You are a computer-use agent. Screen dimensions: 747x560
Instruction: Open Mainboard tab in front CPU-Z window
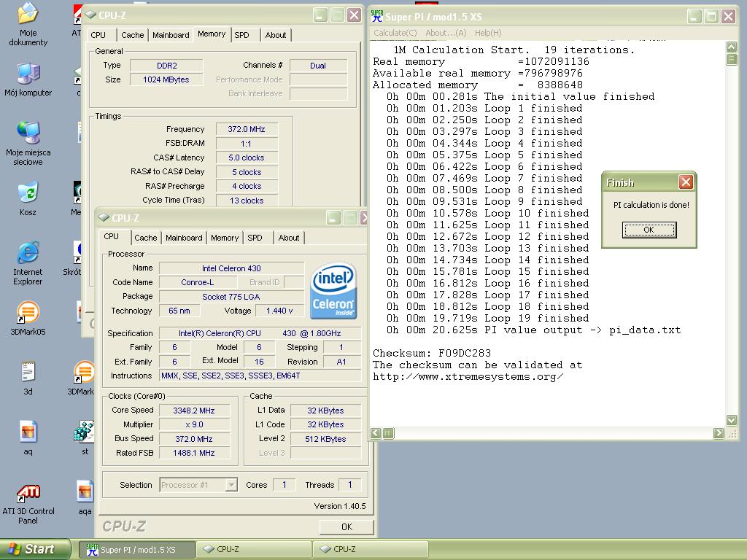pyautogui.click(x=184, y=238)
